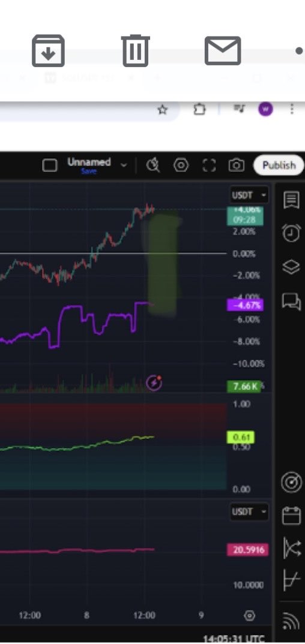Click the 7.66 K volume label
This screenshot has height=644, width=305.
[x=244, y=386]
